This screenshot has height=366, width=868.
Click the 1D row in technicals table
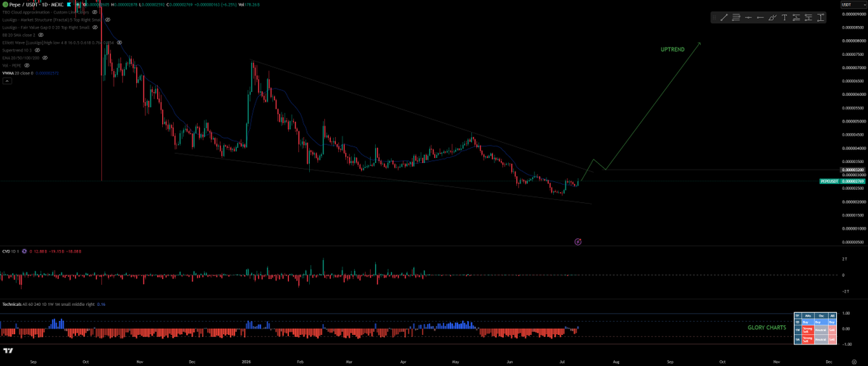pyautogui.click(x=815, y=323)
